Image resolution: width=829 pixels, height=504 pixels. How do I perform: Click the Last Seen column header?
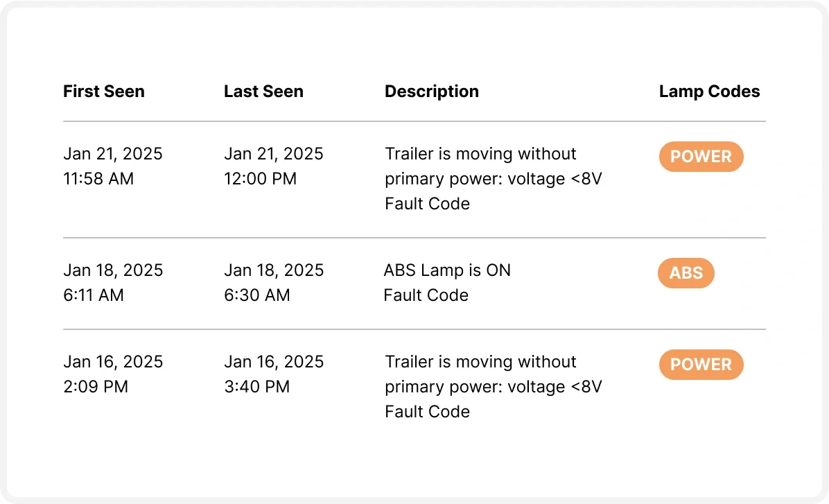[263, 92]
